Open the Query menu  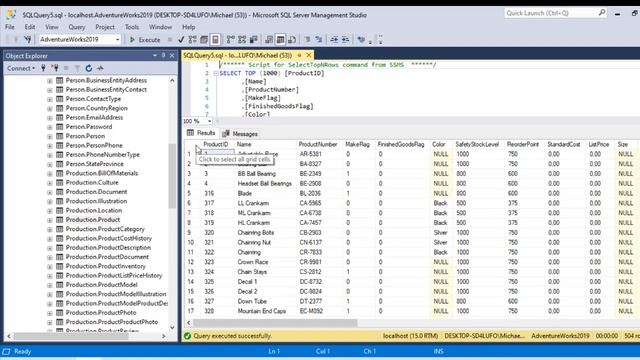(x=77, y=27)
